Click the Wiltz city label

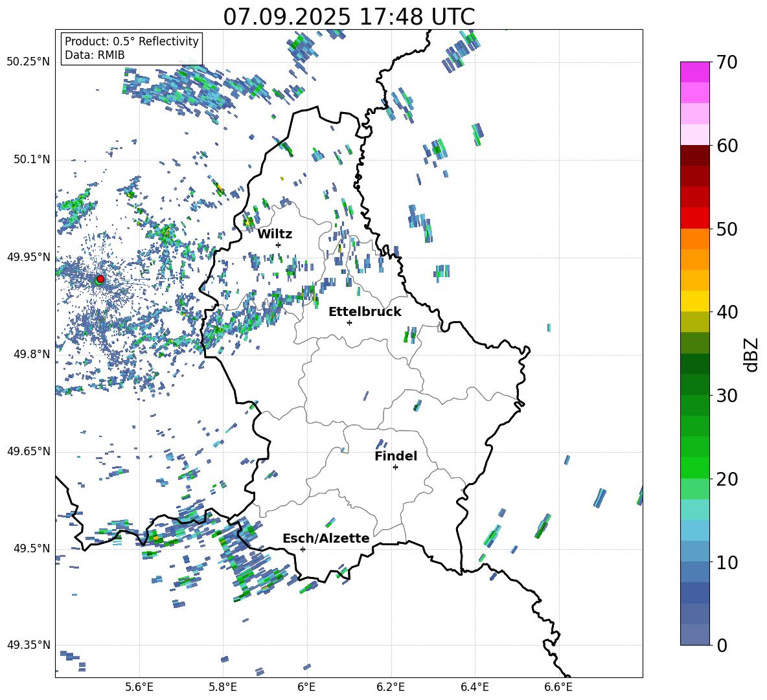tap(275, 234)
